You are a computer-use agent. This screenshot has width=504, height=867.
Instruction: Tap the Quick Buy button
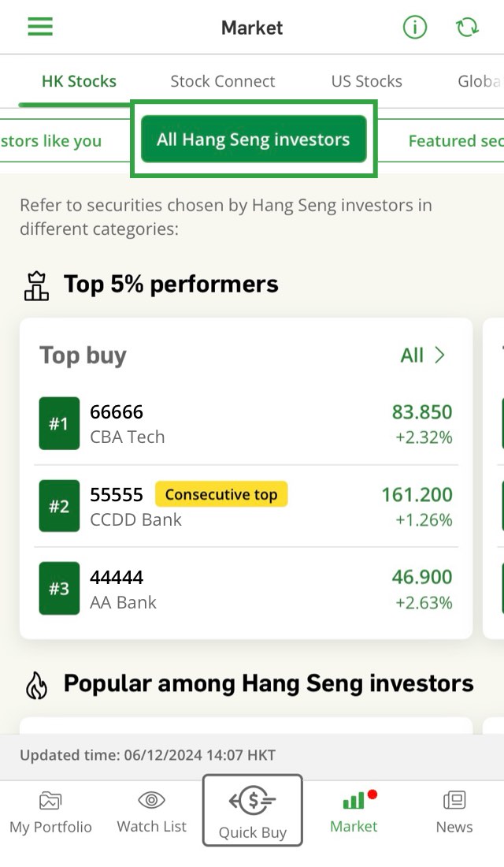click(x=253, y=810)
